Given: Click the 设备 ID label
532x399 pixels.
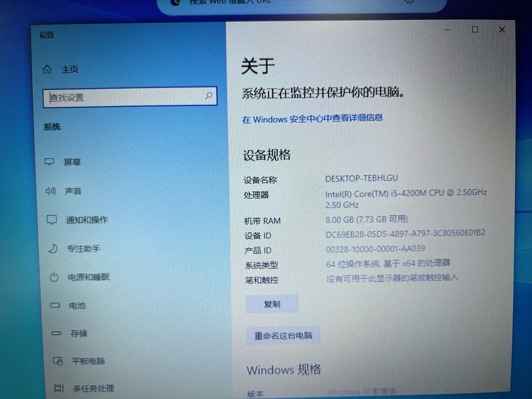Looking at the screenshot, I should click(258, 236).
